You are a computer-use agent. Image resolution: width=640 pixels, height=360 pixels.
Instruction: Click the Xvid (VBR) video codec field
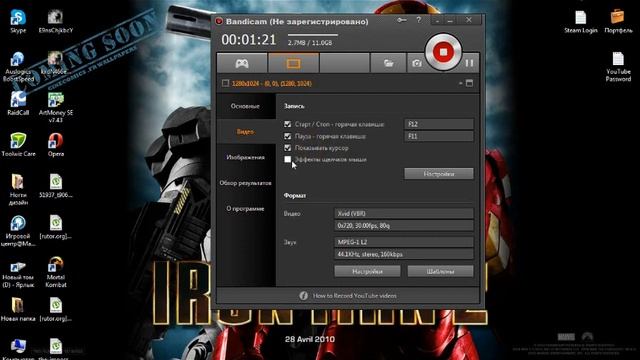(404, 213)
